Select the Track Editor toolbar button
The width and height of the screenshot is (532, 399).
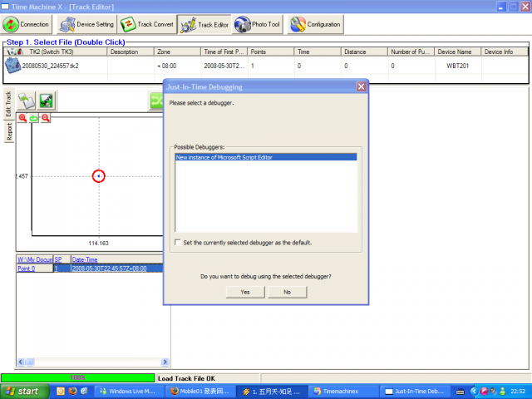click(204, 24)
